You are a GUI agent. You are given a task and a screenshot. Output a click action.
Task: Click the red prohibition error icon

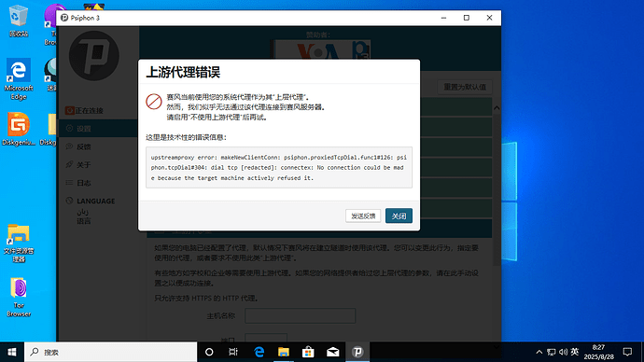pos(154,102)
